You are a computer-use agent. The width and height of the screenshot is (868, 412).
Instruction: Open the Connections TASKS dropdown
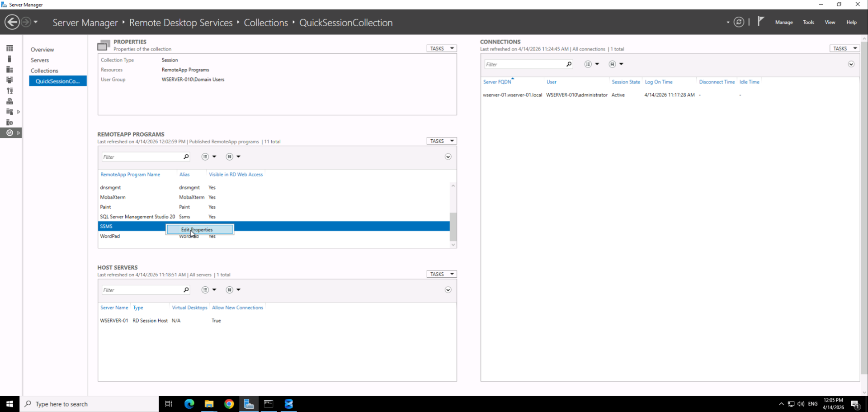pos(844,48)
